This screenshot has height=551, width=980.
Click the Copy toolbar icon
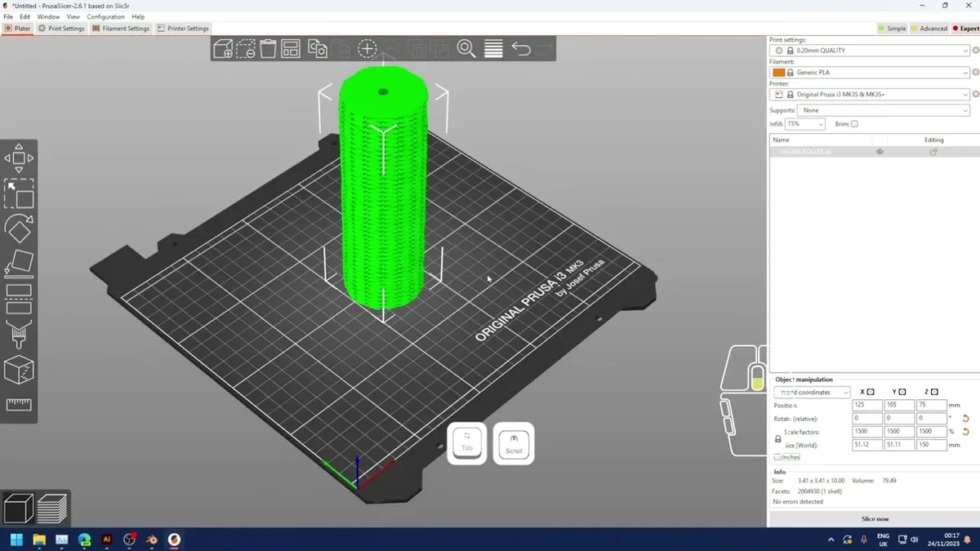click(x=318, y=49)
